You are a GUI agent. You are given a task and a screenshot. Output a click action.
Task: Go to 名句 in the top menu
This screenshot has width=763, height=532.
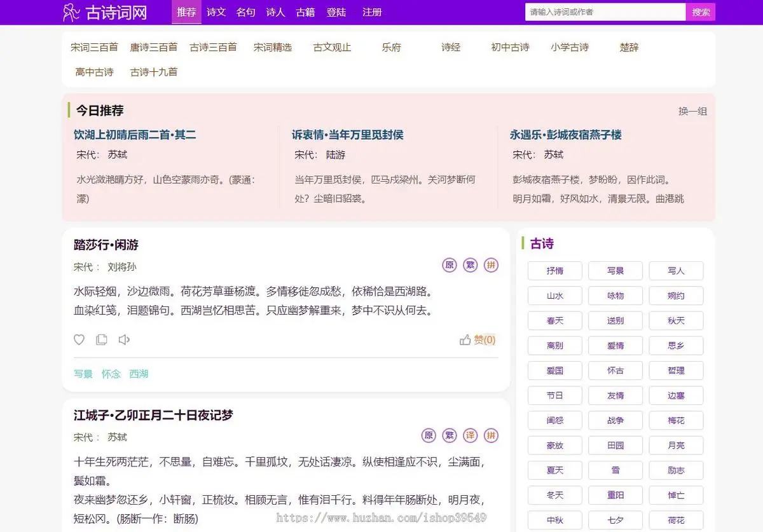pyautogui.click(x=245, y=12)
